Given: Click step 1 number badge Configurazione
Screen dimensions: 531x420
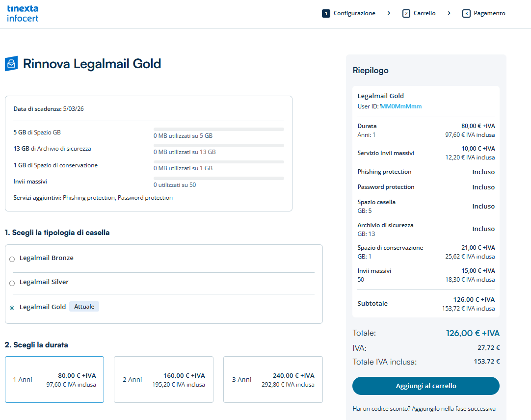Looking at the screenshot, I should coord(326,14).
